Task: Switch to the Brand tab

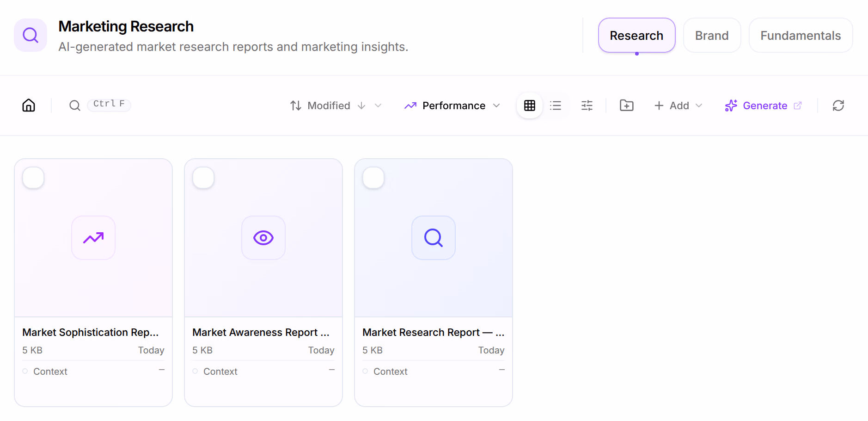Action: click(x=712, y=35)
